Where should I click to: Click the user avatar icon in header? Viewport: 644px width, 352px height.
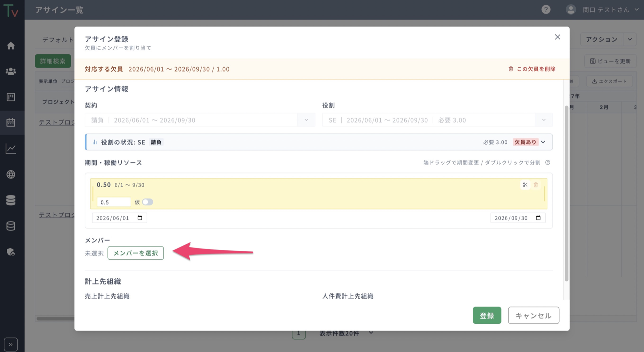571,10
